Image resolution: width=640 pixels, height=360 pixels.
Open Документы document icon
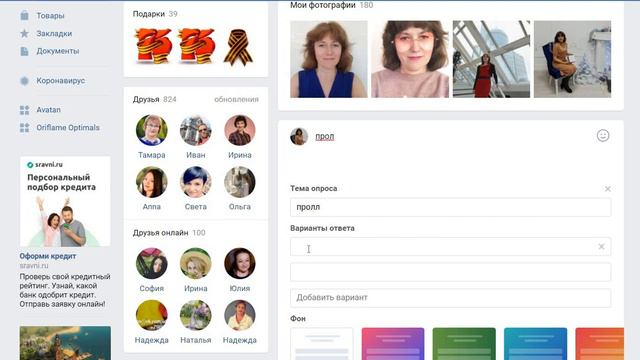[24, 51]
